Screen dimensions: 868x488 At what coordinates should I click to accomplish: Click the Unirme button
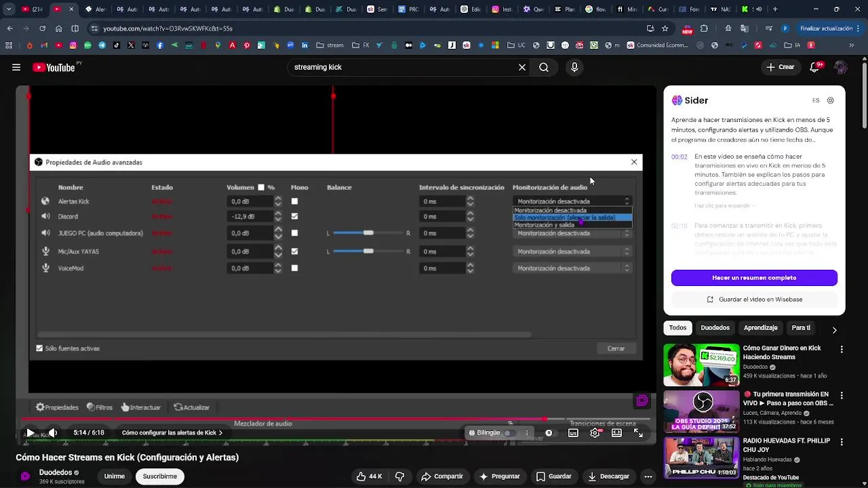coord(114,476)
